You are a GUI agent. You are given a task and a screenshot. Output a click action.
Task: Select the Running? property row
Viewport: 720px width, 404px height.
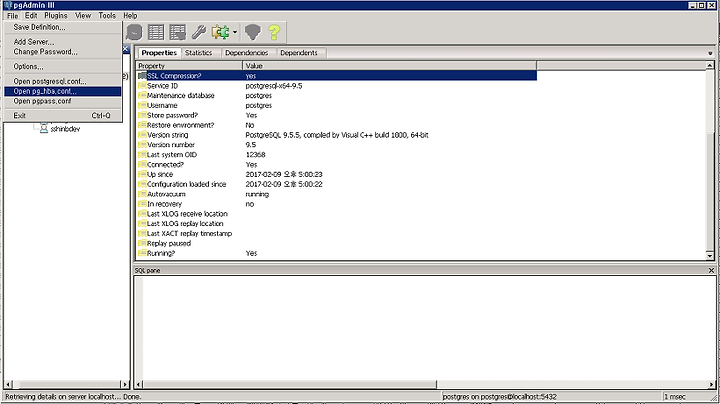coord(337,253)
